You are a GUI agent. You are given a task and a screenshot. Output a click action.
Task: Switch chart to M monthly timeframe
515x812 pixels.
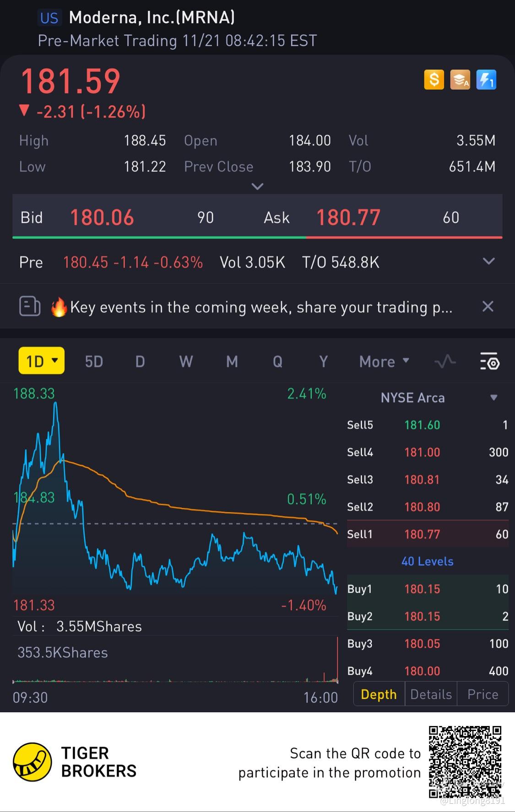click(x=232, y=362)
